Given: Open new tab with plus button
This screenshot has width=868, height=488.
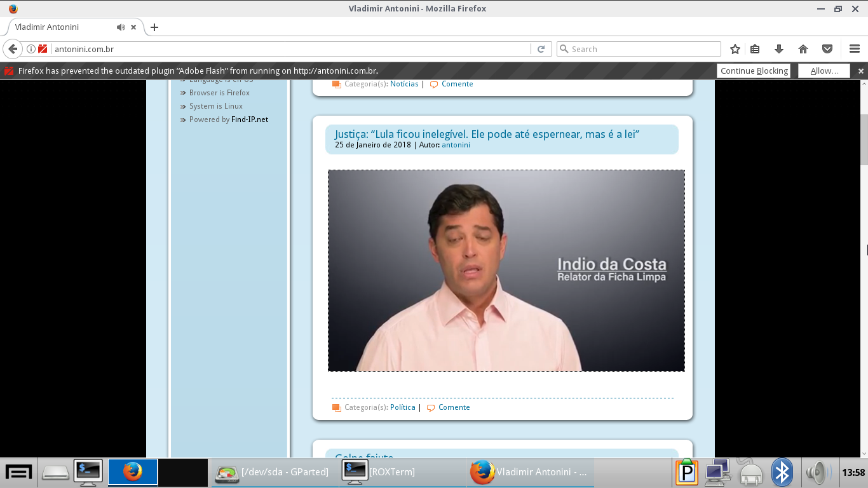Looking at the screenshot, I should 154,27.
